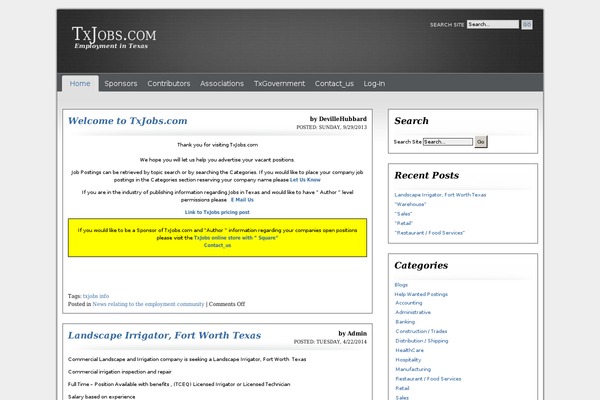Open the TxGovernment page

coord(279,83)
